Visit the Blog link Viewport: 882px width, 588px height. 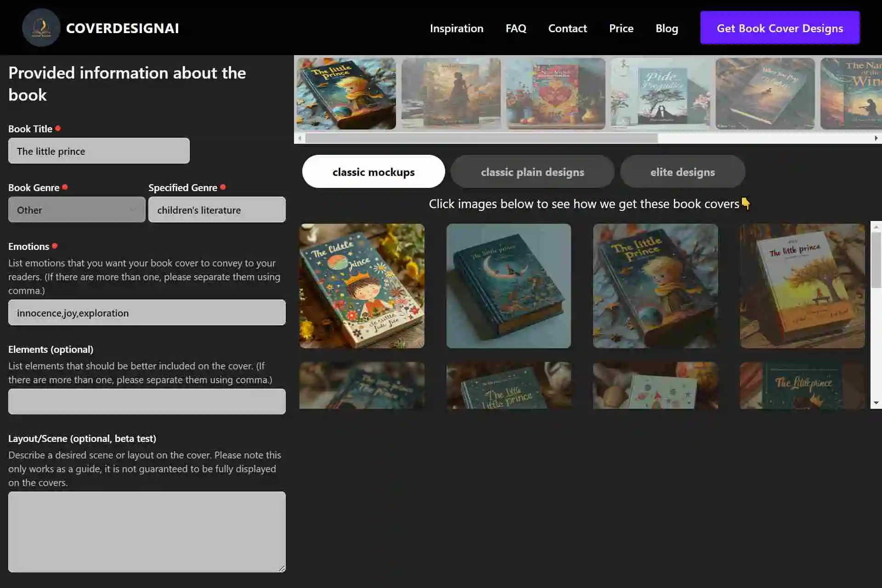[x=667, y=28]
